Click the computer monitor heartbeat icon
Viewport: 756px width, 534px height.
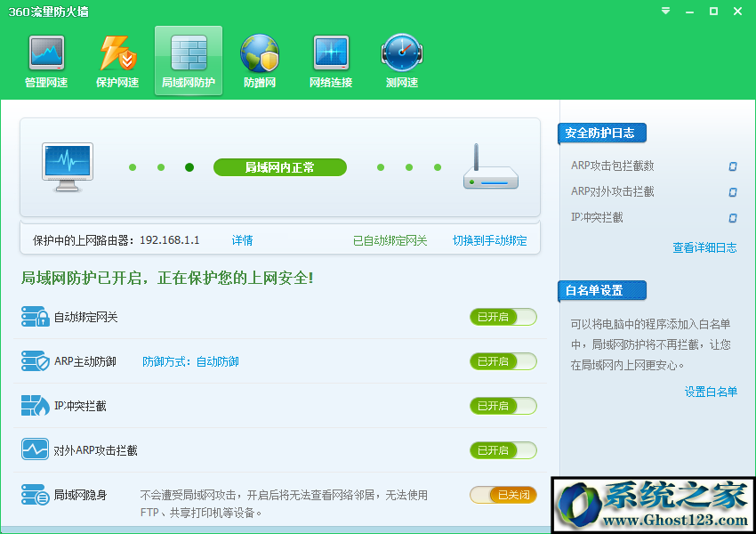click(68, 167)
